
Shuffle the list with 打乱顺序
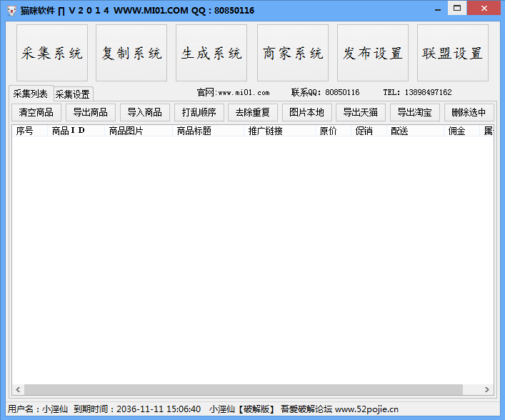tap(199, 112)
